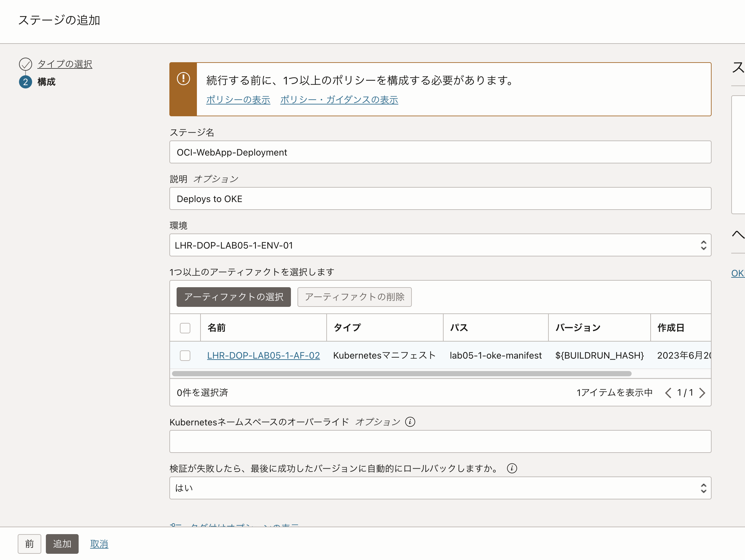745x560 pixels.
Task: Open the 環境 environment dropdown
Action: [x=440, y=245]
